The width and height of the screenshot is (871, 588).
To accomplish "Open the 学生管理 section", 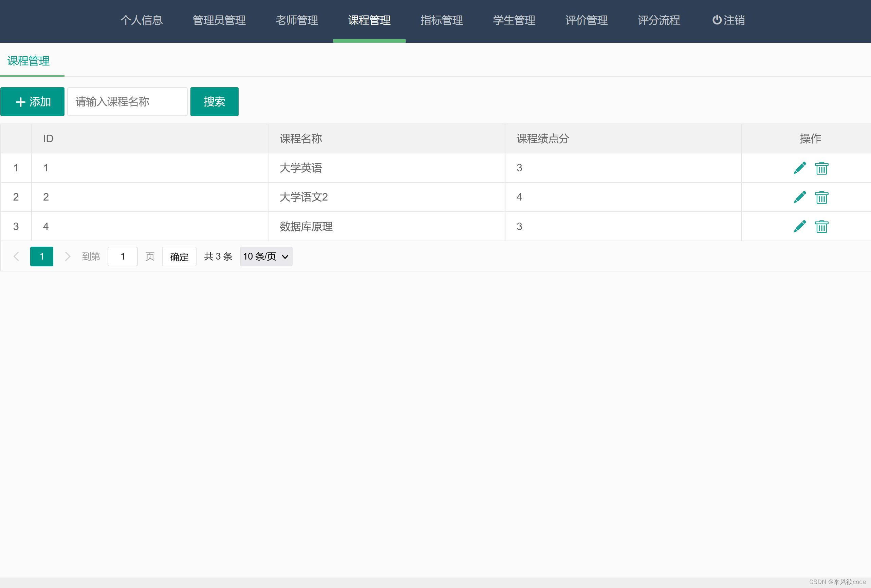I will click(514, 21).
